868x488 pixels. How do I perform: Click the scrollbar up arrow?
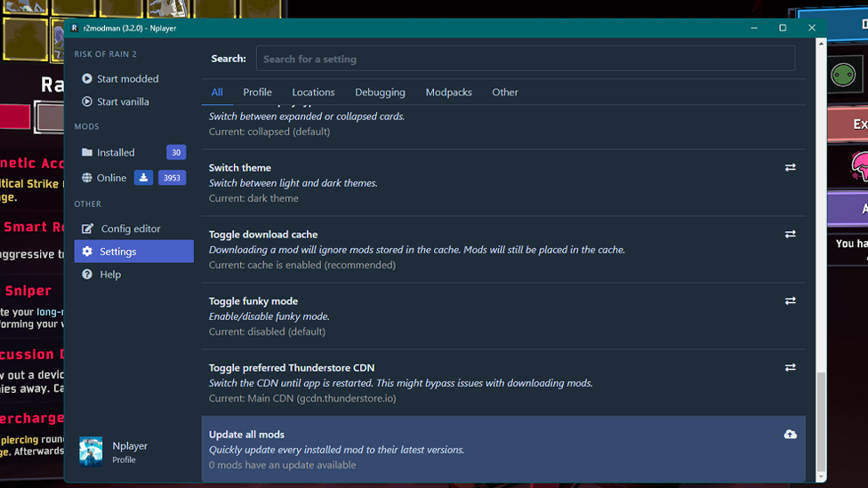point(821,44)
